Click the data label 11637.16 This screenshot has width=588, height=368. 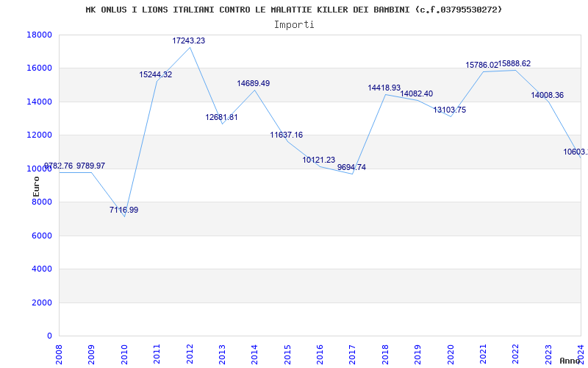(287, 135)
